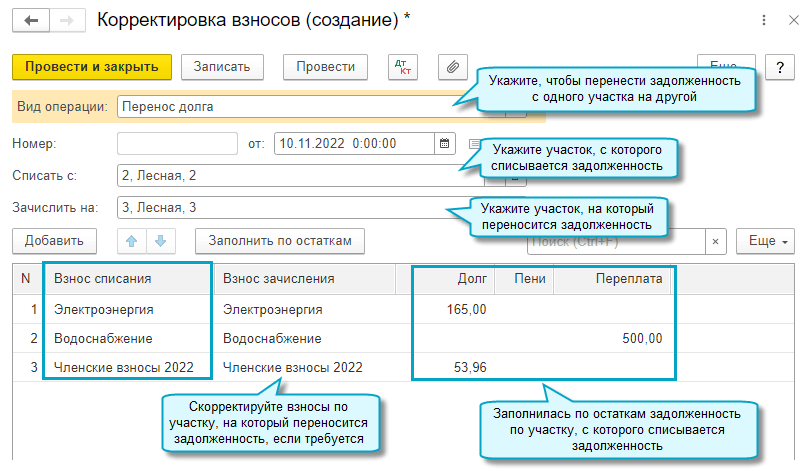800x471 pixels.
Task: Click the overpayment value 500,00
Action: point(642,339)
